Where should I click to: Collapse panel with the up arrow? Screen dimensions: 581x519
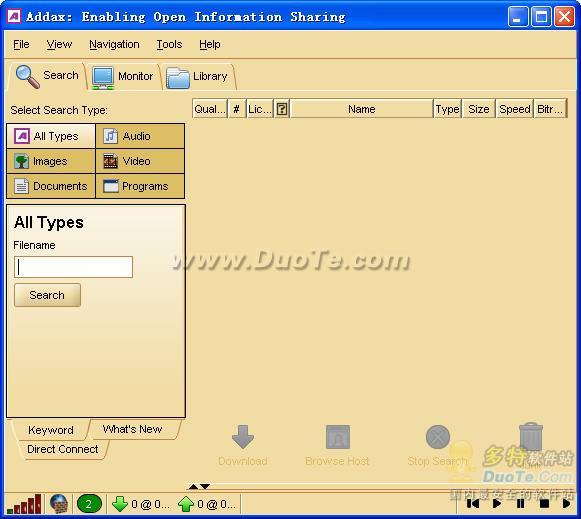193,486
